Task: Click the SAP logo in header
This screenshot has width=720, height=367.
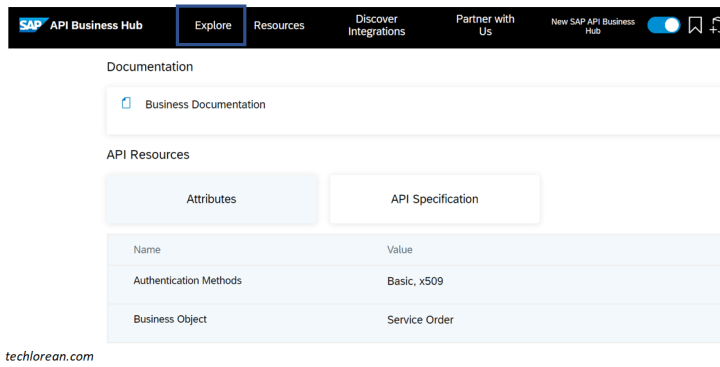Action: [34, 25]
